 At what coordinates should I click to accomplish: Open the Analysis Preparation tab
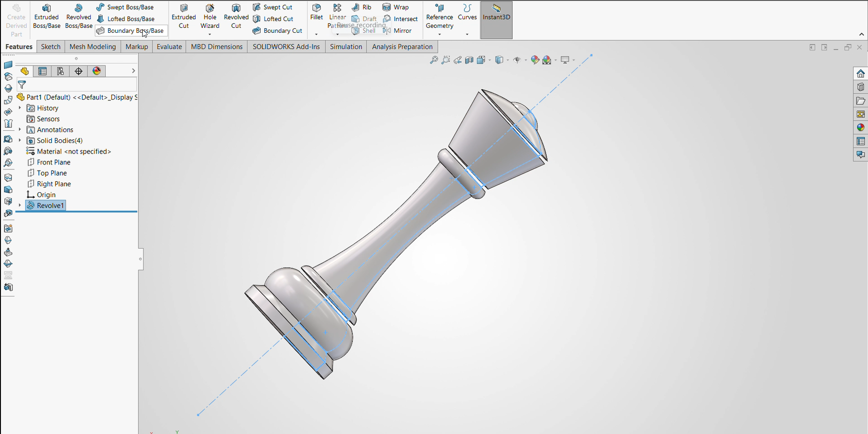pyautogui.click(x=402, y=46)
